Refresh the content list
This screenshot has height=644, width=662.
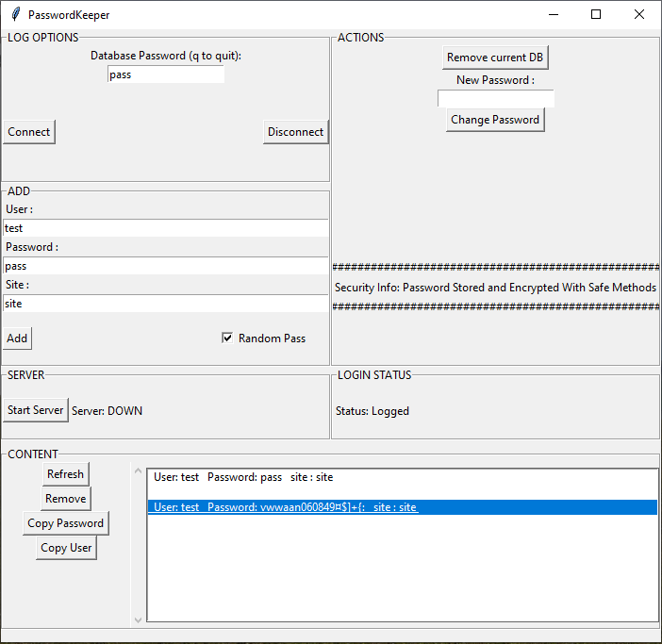click(65, 474)
